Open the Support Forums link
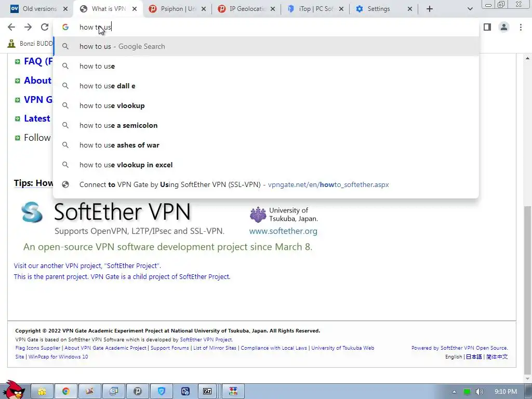 pos(170,348)
